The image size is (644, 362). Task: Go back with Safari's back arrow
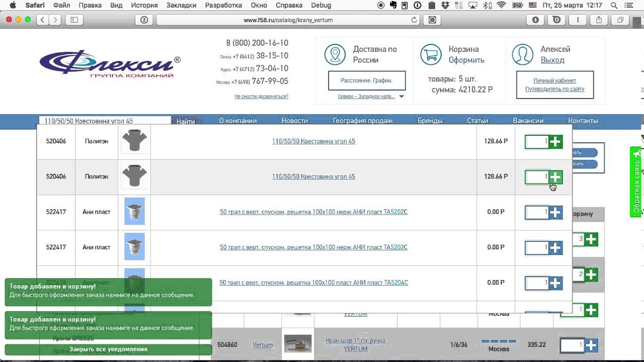point(43,20)
